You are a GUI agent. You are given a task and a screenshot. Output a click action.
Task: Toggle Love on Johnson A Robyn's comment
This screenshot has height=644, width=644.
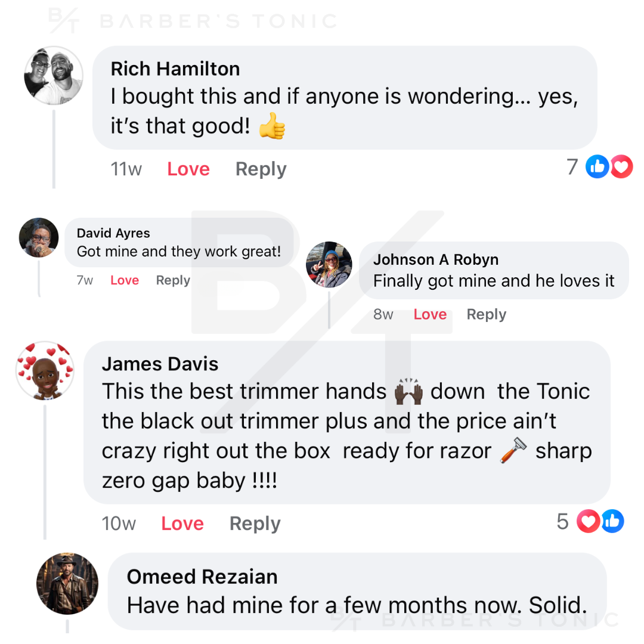click(430, 314)
